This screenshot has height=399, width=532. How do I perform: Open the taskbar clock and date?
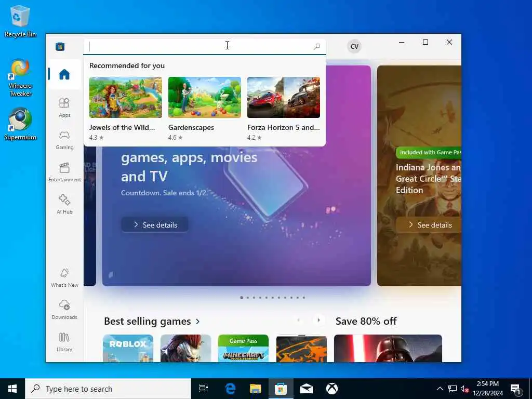pyautogui.click(x=488, y=389)
